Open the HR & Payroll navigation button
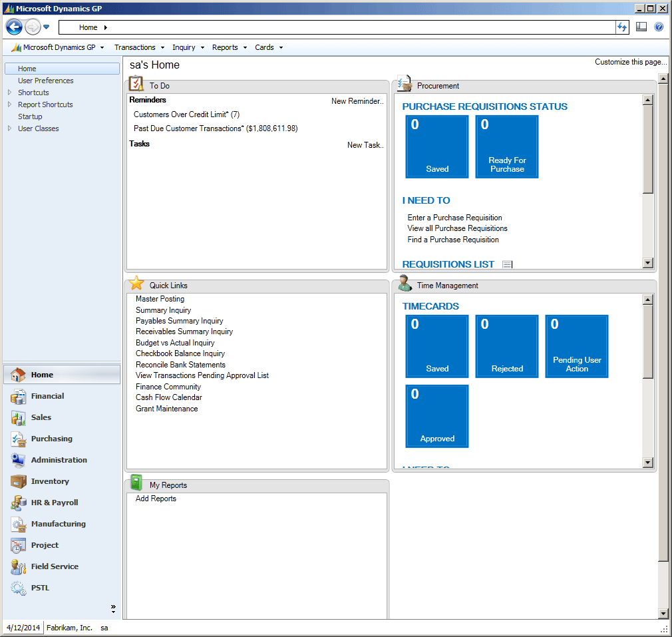 click(x=62, y=503)
